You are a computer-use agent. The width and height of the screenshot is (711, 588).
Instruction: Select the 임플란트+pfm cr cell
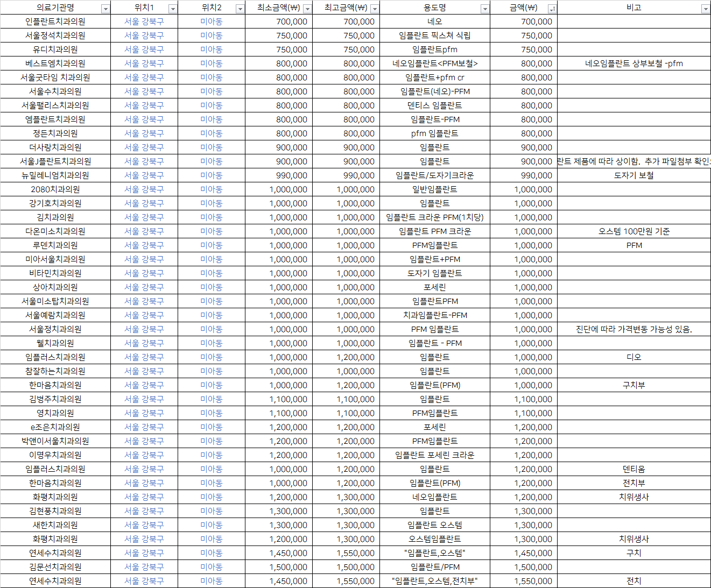(435, 77)
